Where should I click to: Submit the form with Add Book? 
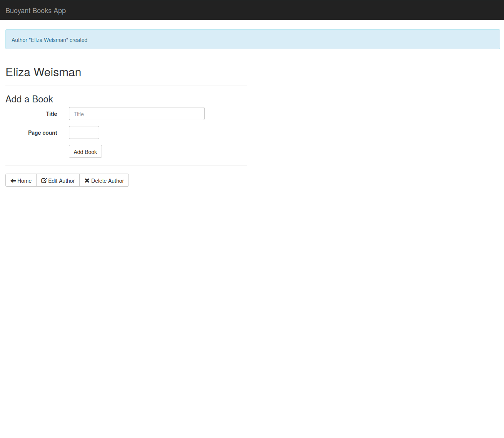coord(85,152)
